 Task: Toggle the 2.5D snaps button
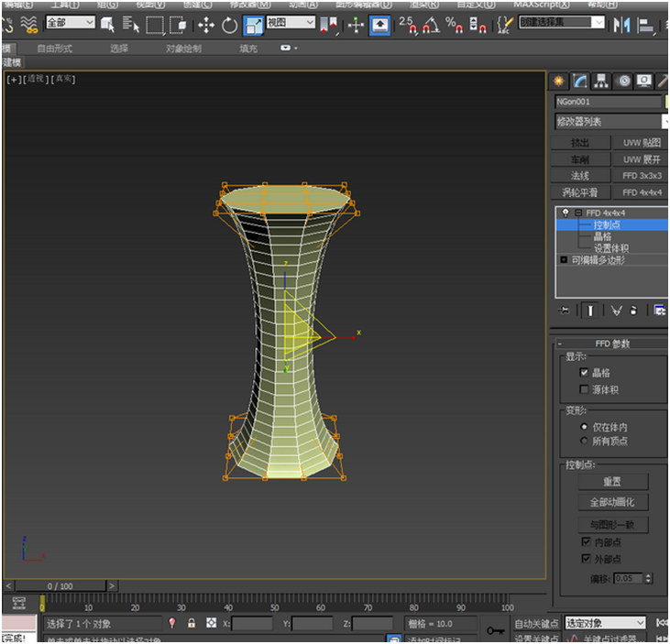click(x=408, y=25)
